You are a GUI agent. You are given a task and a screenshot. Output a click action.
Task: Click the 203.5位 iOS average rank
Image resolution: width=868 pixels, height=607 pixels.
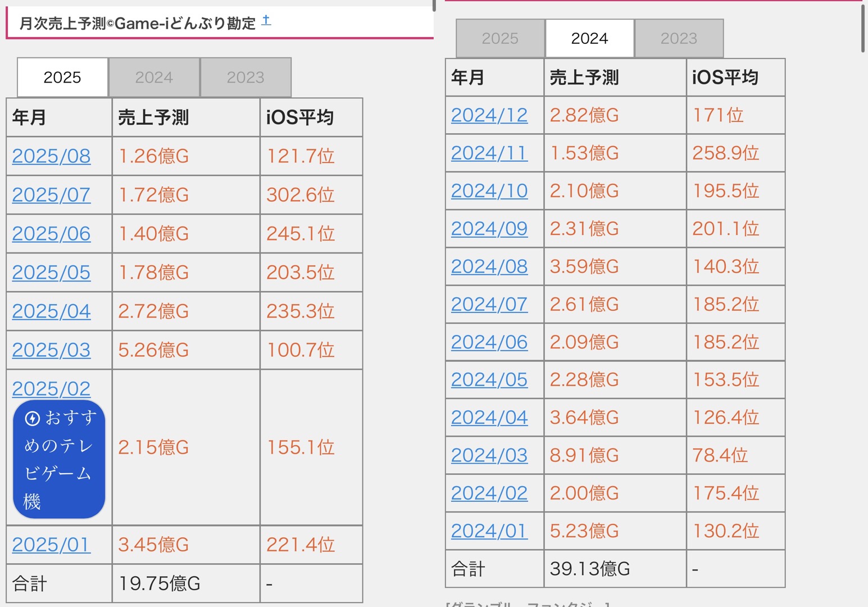click(x=301, y=273)
